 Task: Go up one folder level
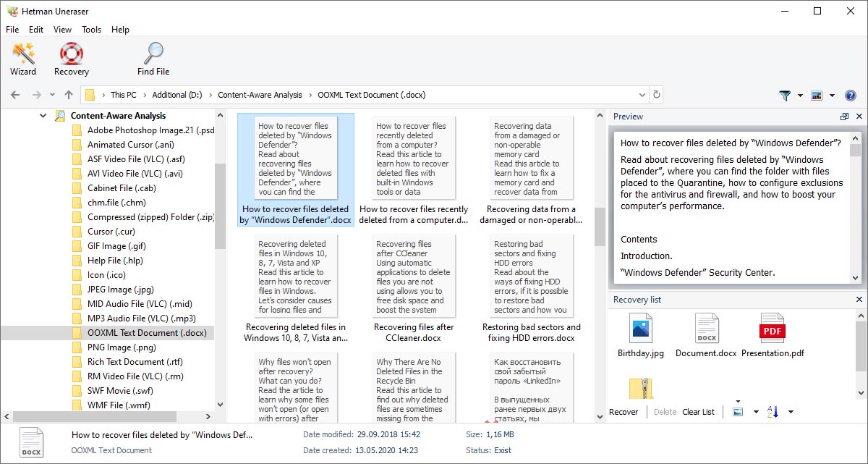(69, 95)
